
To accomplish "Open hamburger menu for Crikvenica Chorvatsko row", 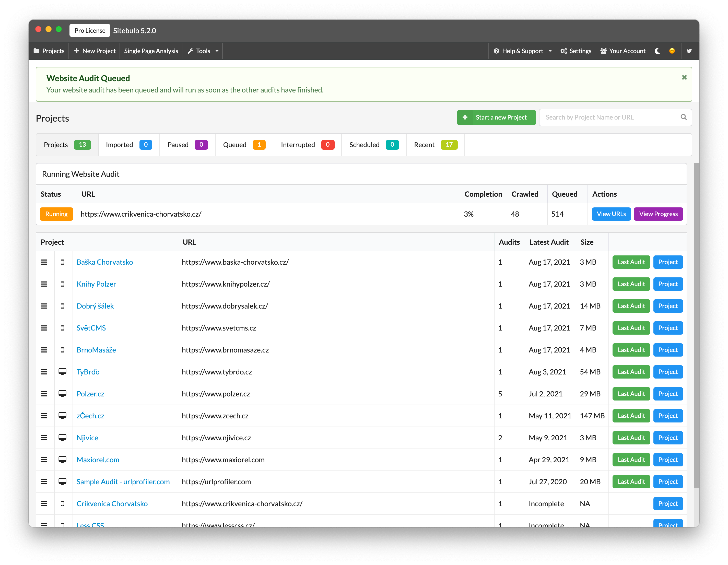I will [x=44, y=504].
